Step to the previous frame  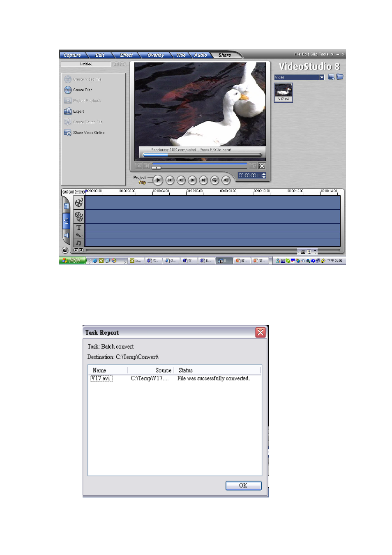click(181, 180)
